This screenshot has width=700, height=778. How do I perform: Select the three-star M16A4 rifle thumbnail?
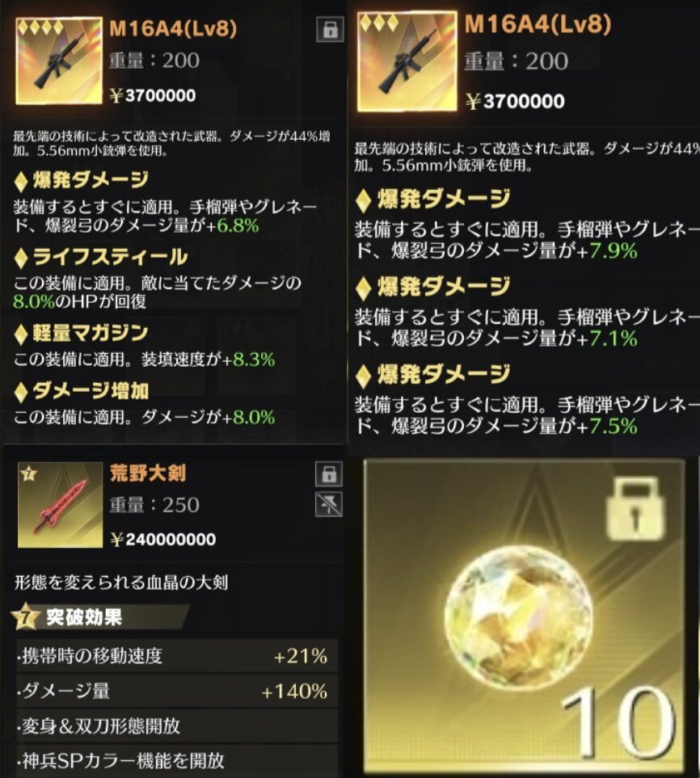pos(407,61)
